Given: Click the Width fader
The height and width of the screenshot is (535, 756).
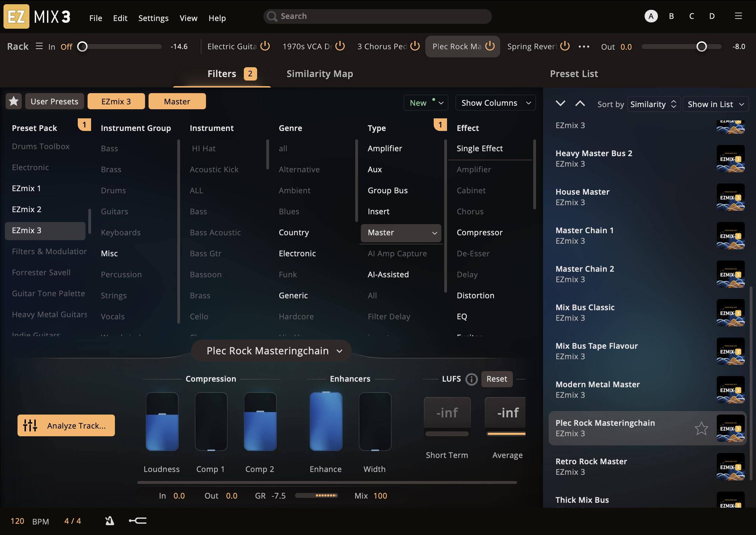Looking at the screenshot, I should click(x=375, y=422).
